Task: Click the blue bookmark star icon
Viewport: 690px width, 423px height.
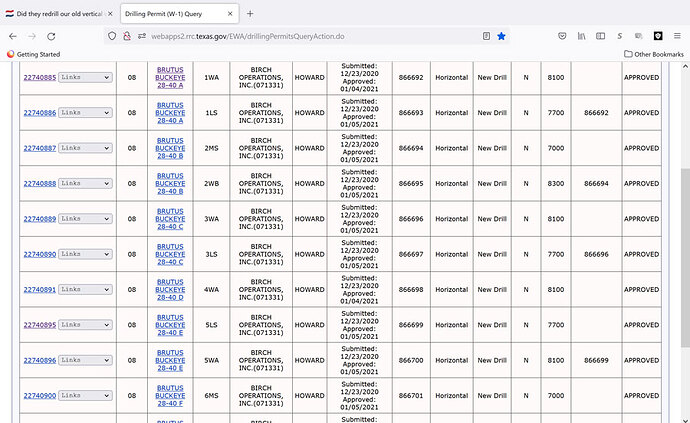Action: [501, 35]
